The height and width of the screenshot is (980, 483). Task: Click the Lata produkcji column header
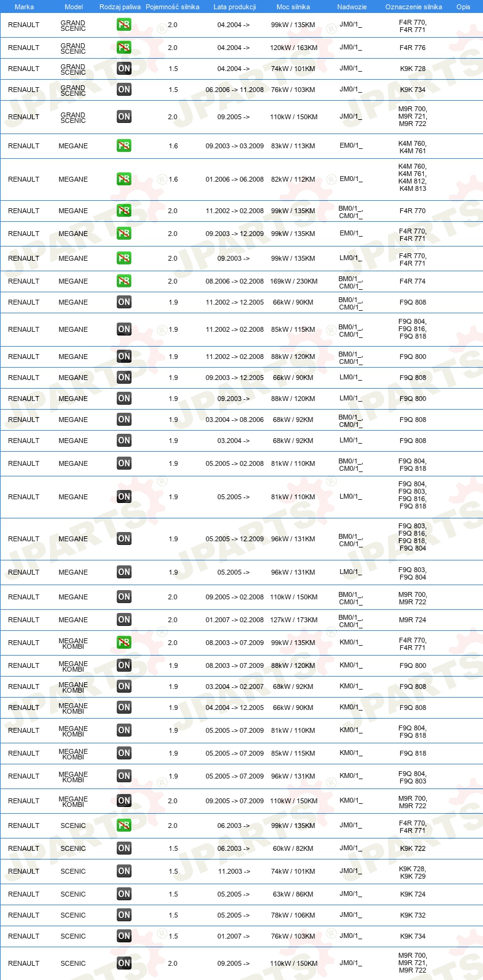pyautogui.click(x=235, y=7)
